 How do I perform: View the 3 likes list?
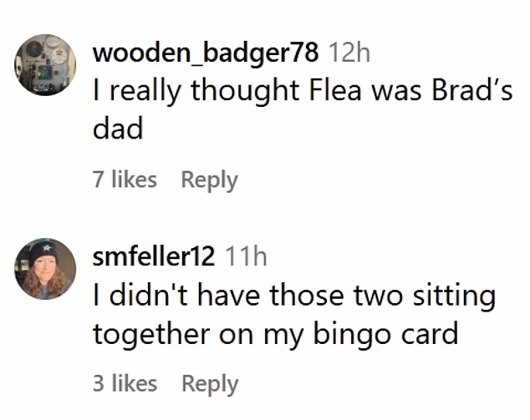[x=125, y=383]
